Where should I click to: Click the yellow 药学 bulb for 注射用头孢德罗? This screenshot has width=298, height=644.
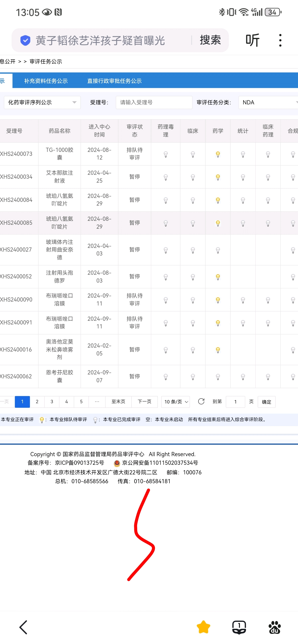(x=218, y=277)
